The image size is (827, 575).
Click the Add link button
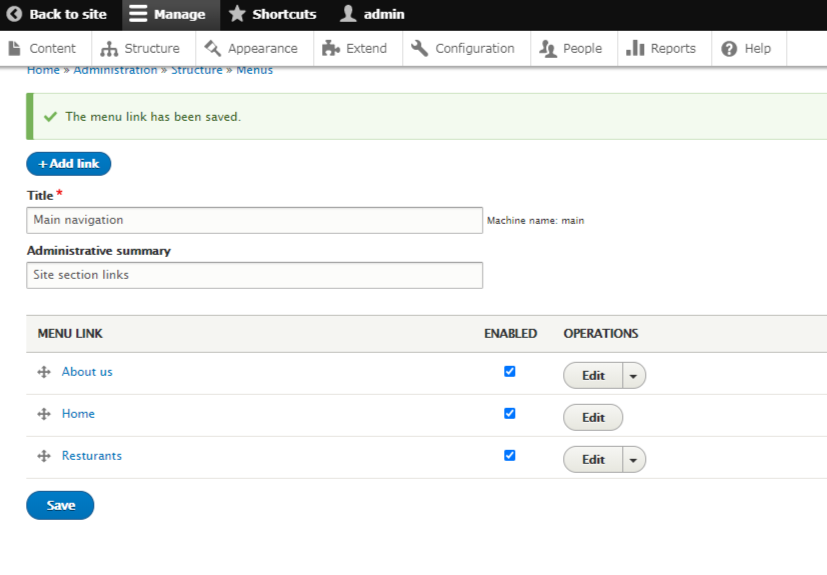[x=68, y=164]
